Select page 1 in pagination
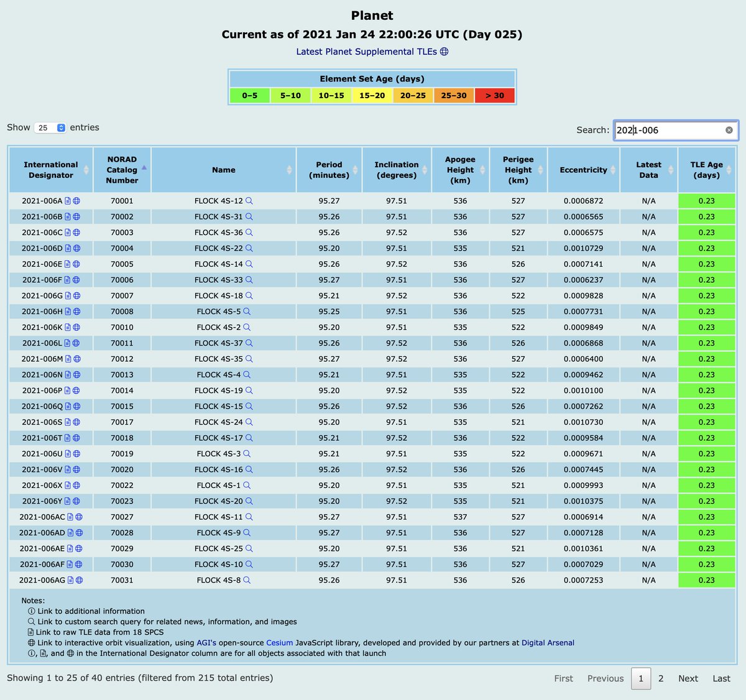Screen dimensions: 746x700 click(x=641, y=678)
